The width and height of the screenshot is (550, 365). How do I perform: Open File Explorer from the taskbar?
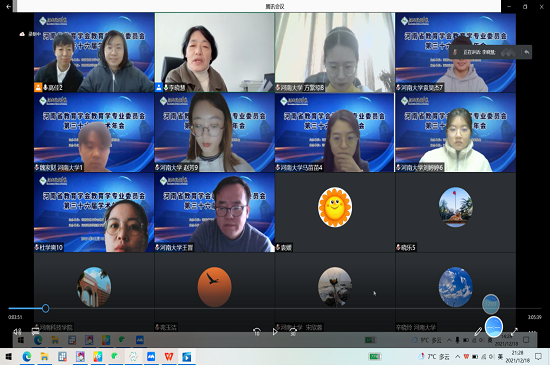pos(44,357)
